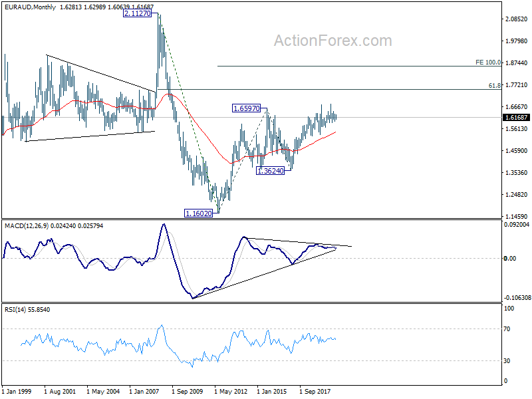
Task: Click the MACD 0.00 zero line label
Action: 510,259
